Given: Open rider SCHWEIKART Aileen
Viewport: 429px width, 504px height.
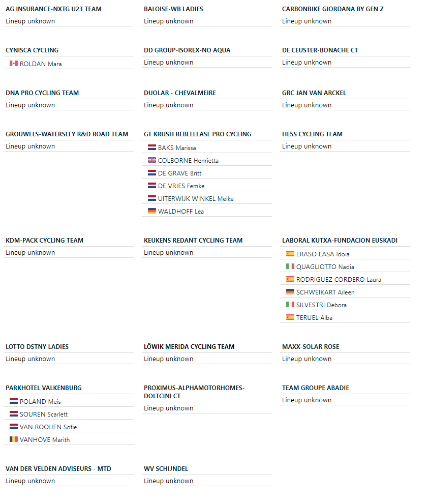Looking at the screenshot, I should point(325,292).
